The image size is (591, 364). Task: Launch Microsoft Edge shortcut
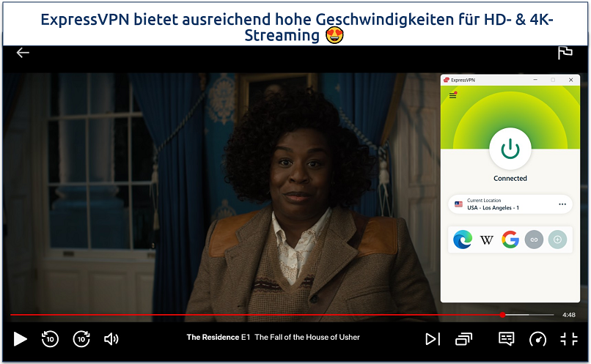click(463, 239)
